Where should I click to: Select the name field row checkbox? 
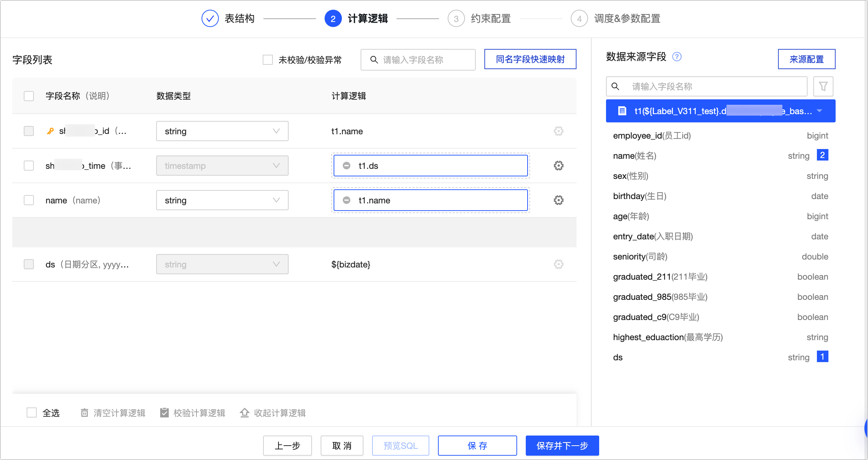29,200
